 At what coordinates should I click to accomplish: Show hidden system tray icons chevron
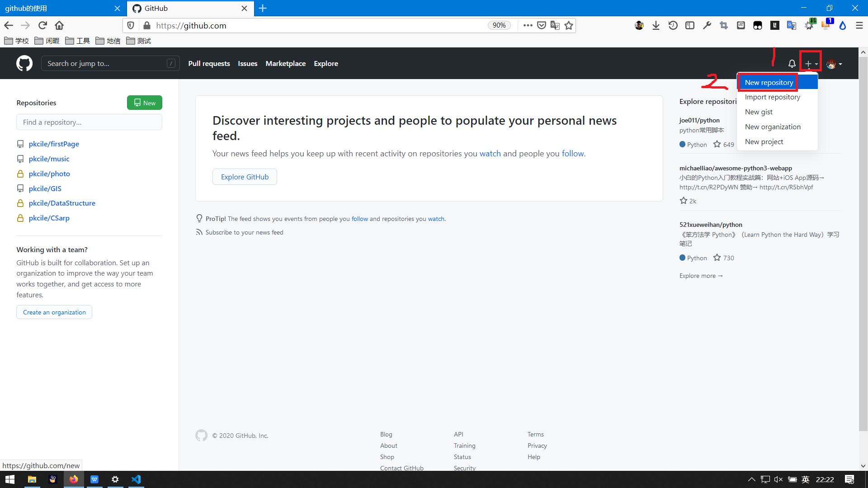[751, 479]
